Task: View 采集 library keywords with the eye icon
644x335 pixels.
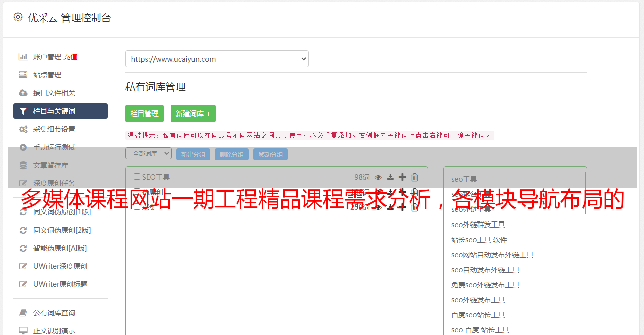Action: pyautogui.click(x=378, y=207)
